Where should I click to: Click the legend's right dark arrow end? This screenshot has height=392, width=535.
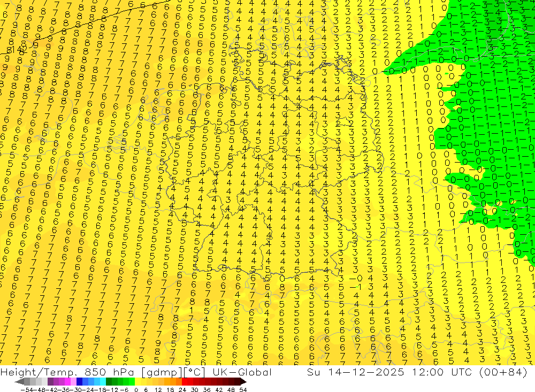tap(243, 382)
